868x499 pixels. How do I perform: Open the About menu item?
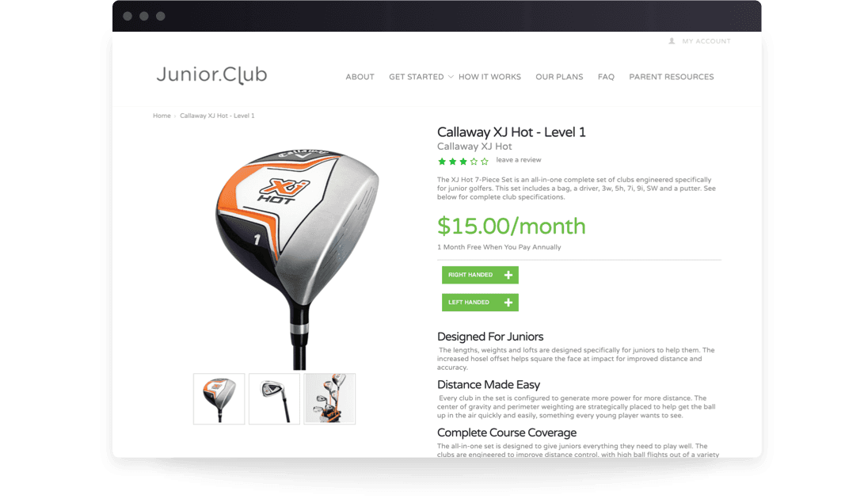click(x=360, y=77)
